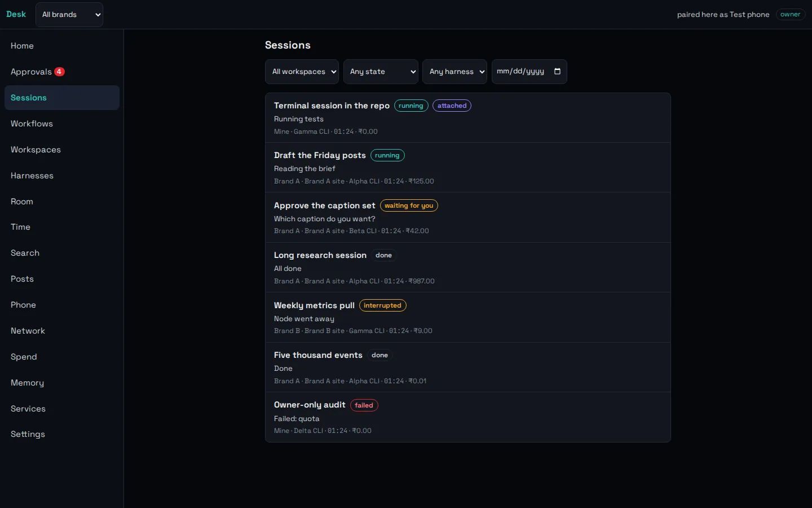Open the Any state filter dropdown

[381, 72]
